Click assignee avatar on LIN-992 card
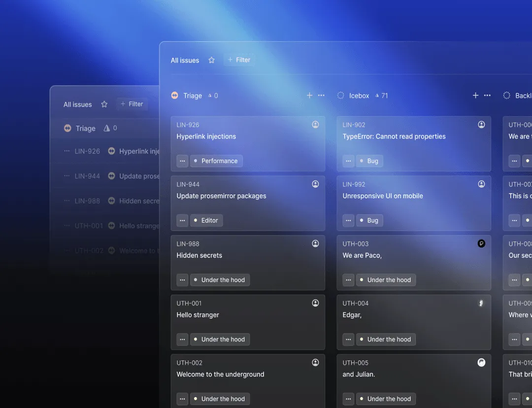Viewport: 532px width, 408px height. click(x=481, y=184)
